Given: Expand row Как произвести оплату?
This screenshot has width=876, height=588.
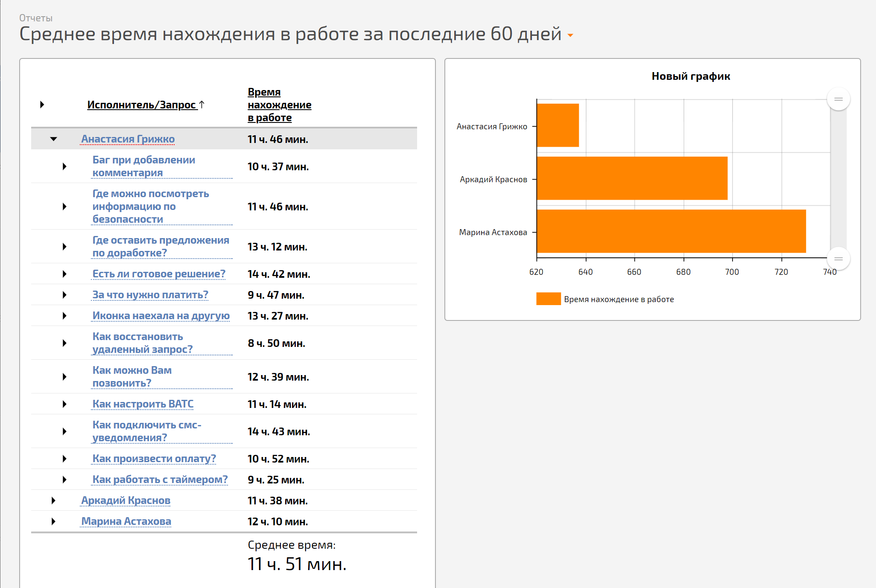Looking at the screenshot, I should [64, 459].
